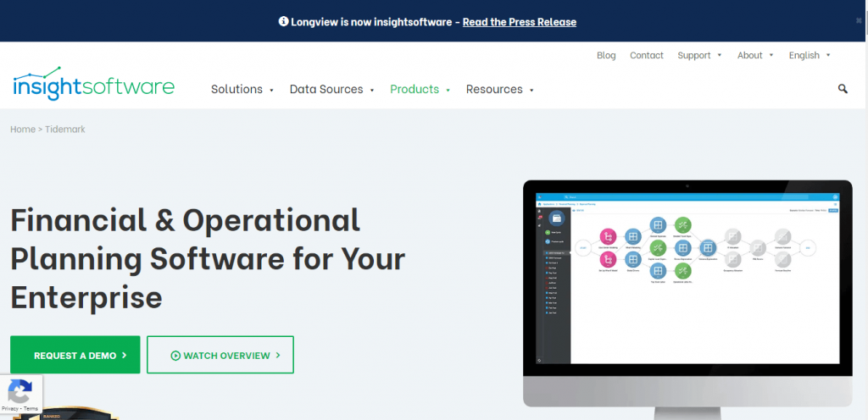Click the monitor product screenshot image

(x=687, y=298)
